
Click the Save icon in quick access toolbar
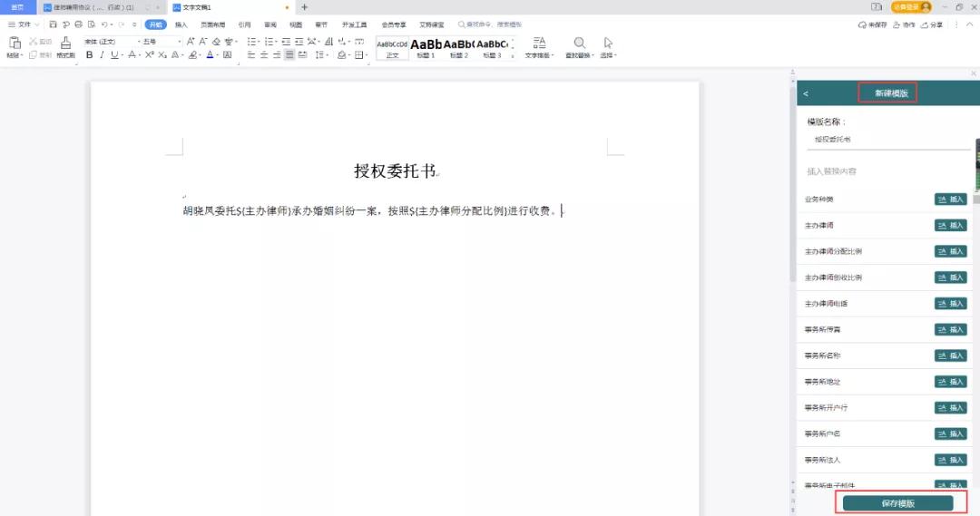(x=54, y=24)
